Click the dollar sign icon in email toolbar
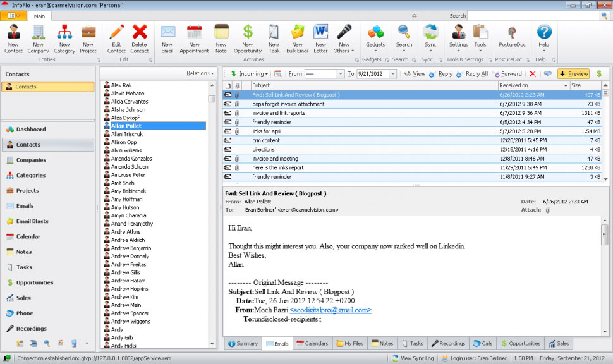 pyautogui.click(x=599, y=73)
